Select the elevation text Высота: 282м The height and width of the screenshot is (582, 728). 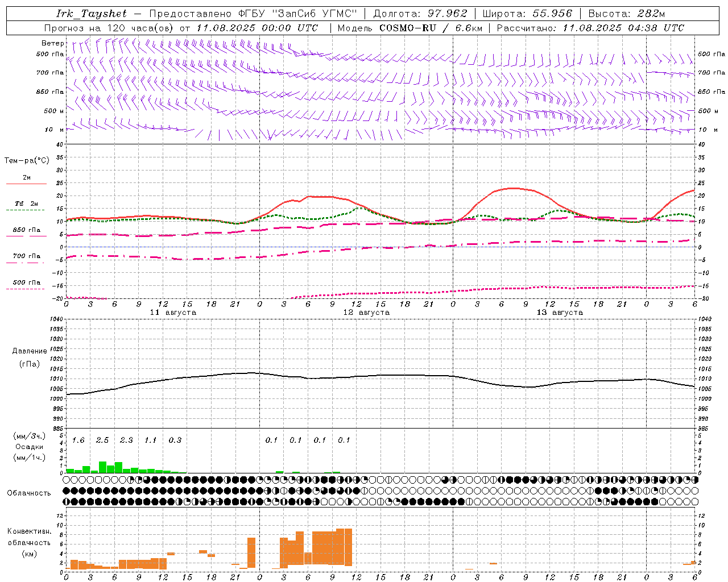point(626,14)
